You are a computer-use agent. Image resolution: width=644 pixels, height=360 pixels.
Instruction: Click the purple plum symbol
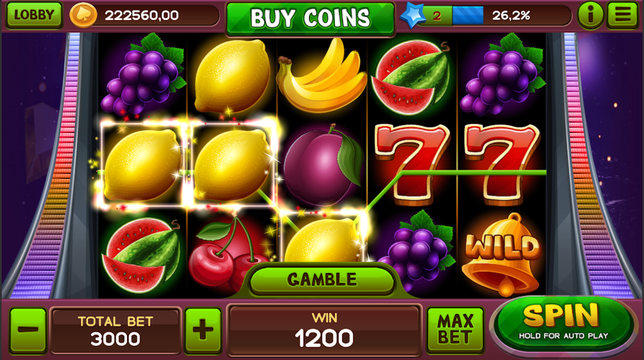click(323, 165)
